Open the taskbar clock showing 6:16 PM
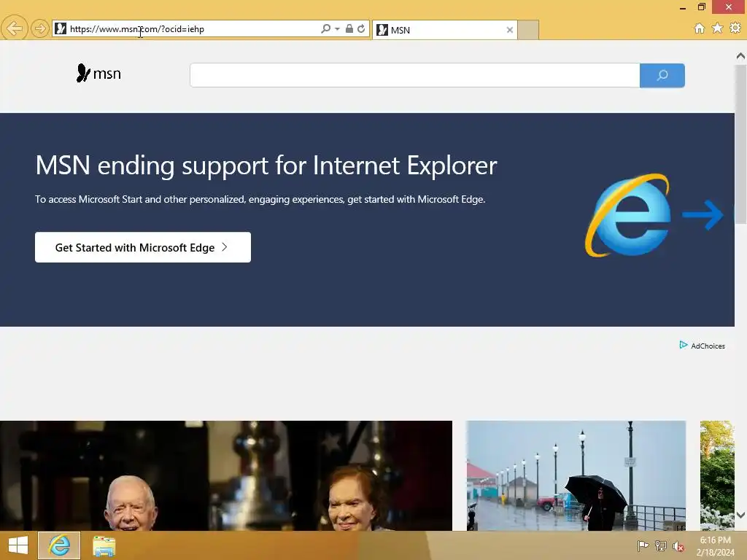Screen dimensions: 747x560 tap(715, 545)
